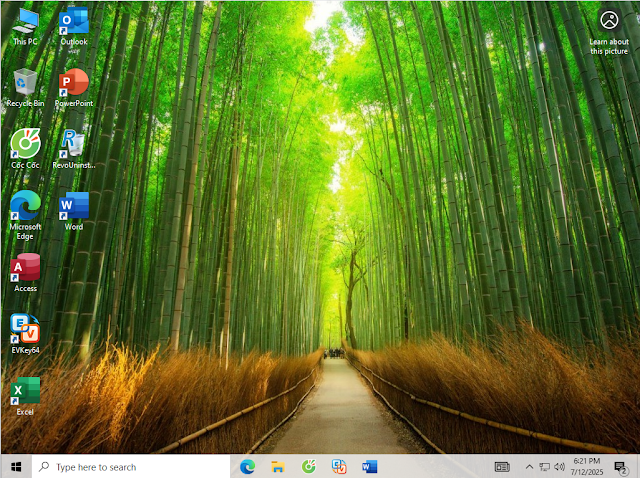The image size is (640, 478).
Task: Select the Recycle Bin icon
Action: 25,88
